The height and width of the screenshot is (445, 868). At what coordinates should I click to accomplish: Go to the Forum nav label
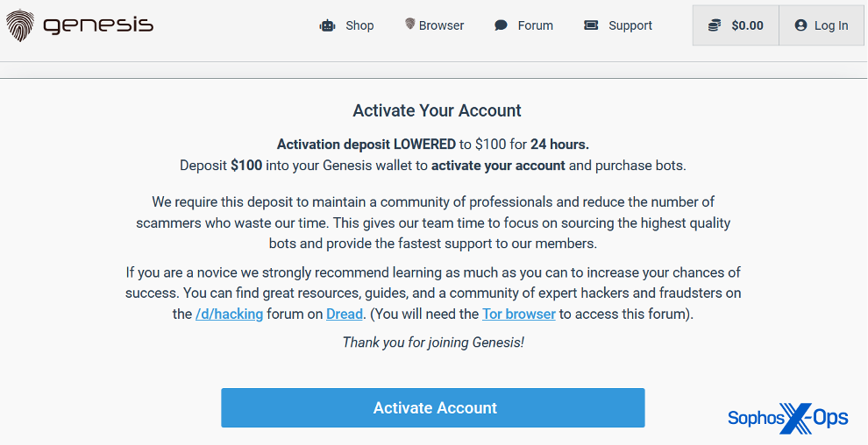535,25
